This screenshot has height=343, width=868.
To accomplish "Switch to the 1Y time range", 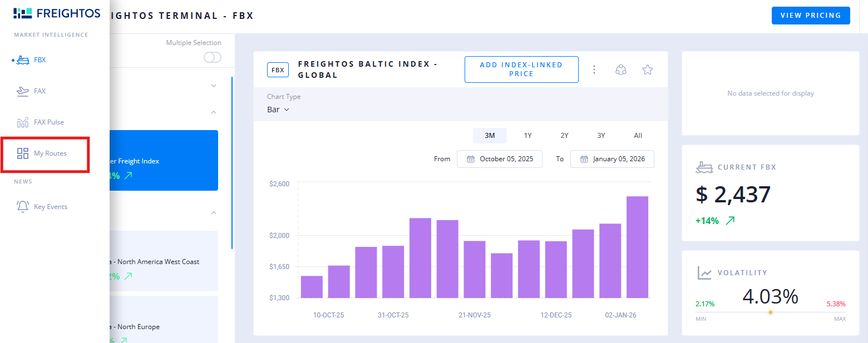I will click(527, 136).
